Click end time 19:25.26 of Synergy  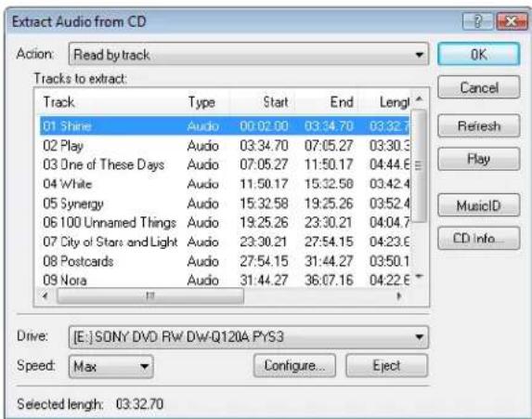[x=329, y=203]
